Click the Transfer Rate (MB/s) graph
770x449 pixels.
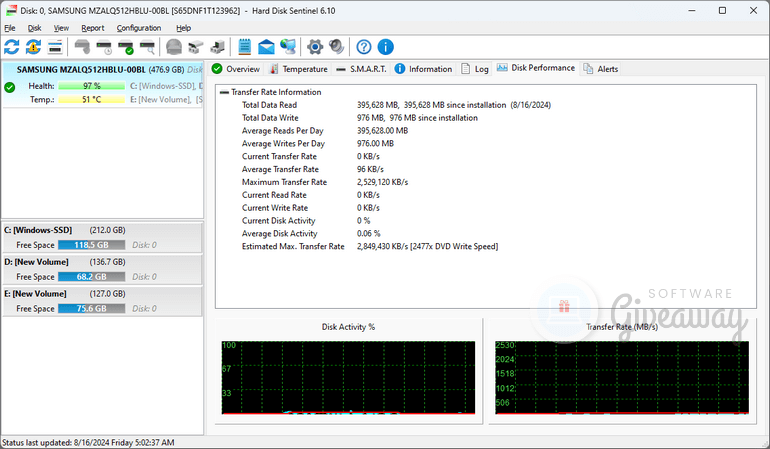click(x=622, y=377)
